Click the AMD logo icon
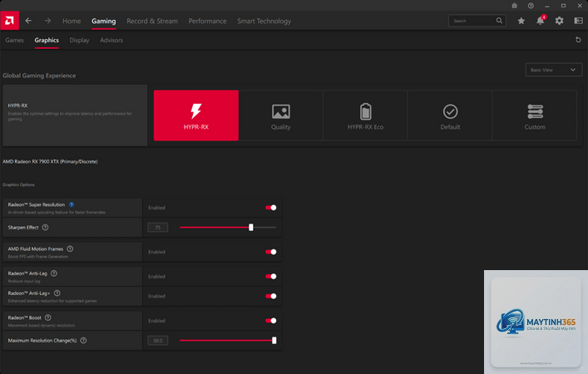588x374 pixels. (x=9, y=21)
